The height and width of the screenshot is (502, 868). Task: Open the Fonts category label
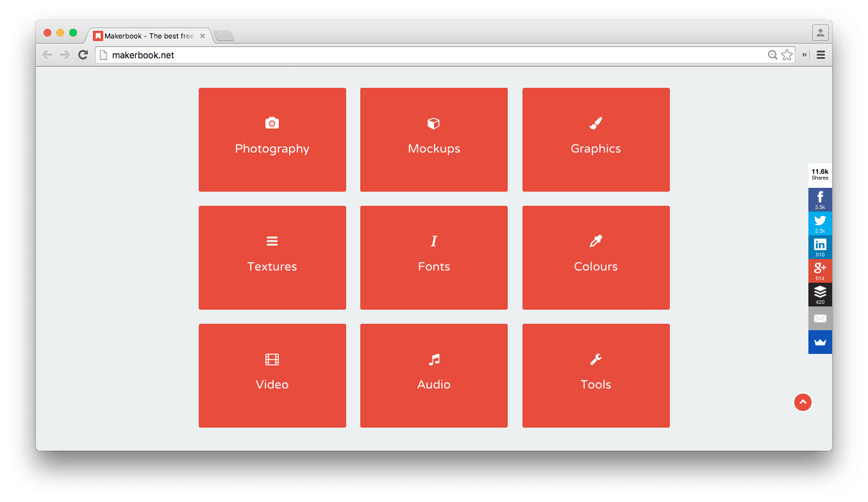(434, 267)
